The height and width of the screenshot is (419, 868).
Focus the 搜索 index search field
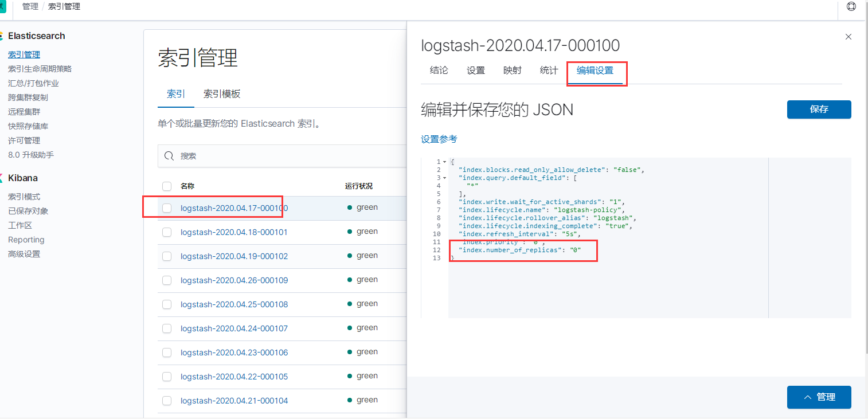click(283, 156)
